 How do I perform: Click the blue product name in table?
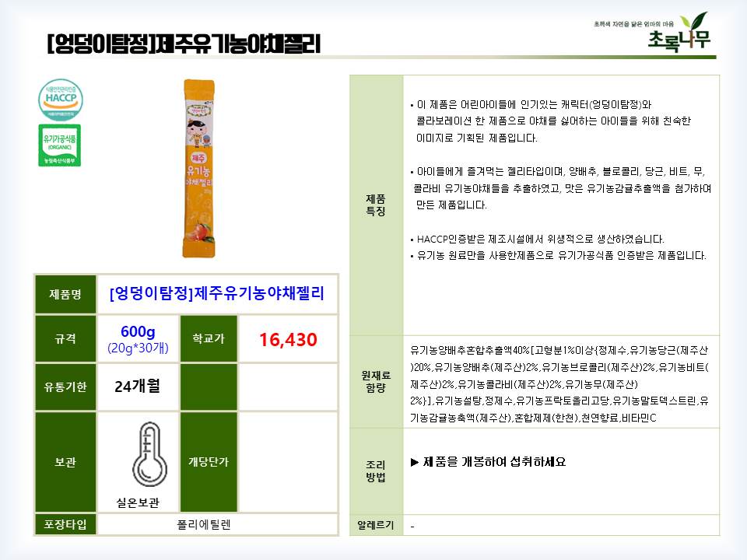(x=217, y=293)
